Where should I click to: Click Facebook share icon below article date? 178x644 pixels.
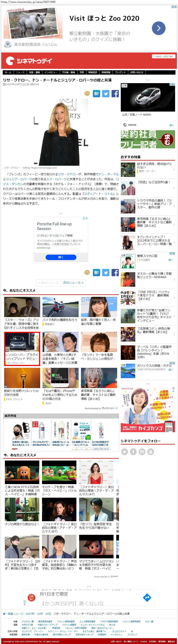point(115,93)
